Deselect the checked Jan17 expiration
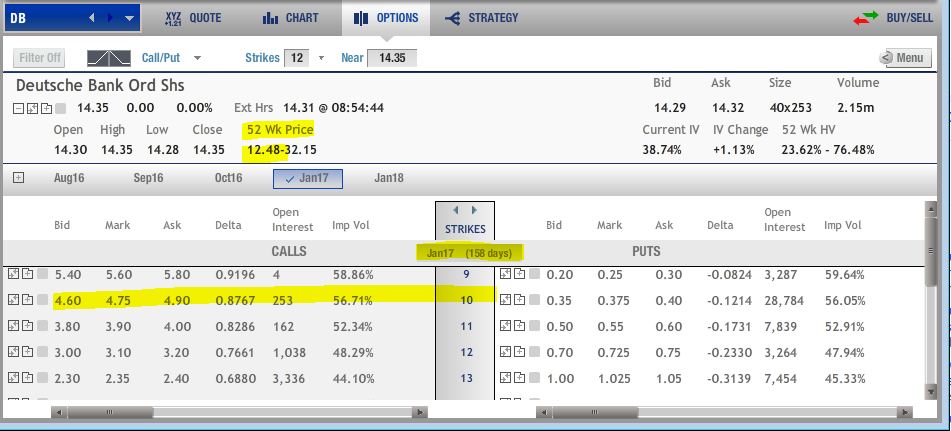The image size is (951, 431). 308,179
